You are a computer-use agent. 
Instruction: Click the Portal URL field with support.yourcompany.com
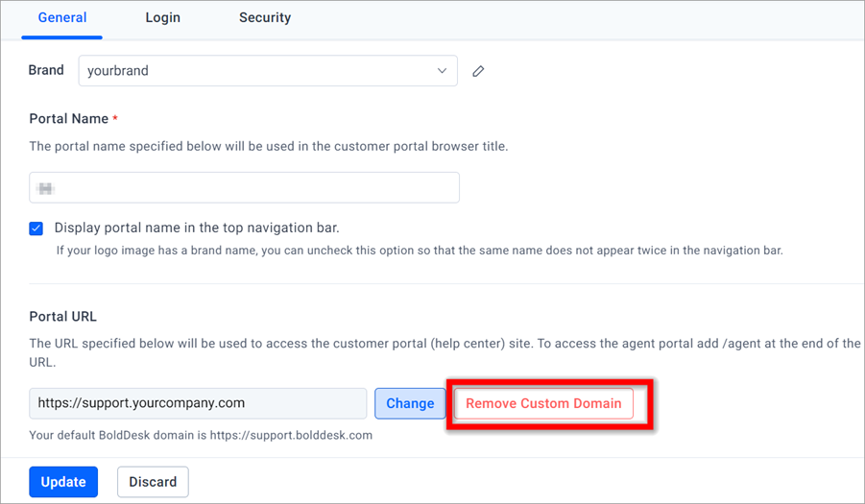(198, 403)
